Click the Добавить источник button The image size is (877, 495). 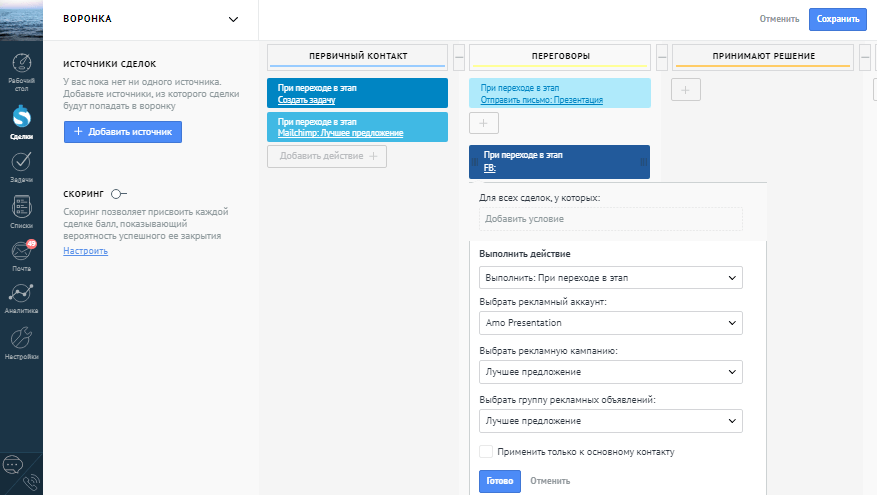(122, 131)
